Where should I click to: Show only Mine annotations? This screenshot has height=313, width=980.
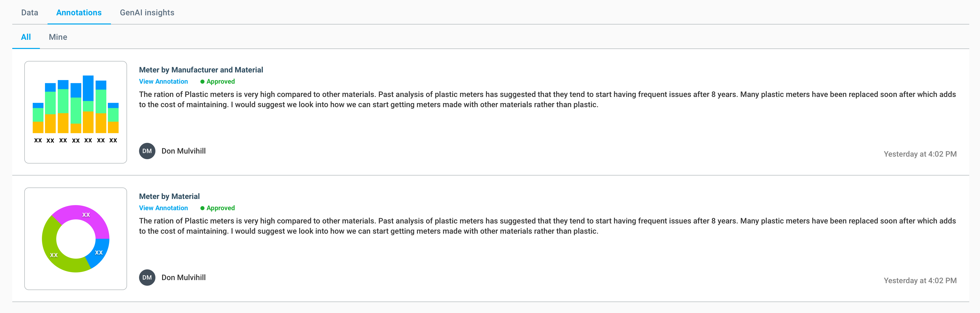coord(58,37)
